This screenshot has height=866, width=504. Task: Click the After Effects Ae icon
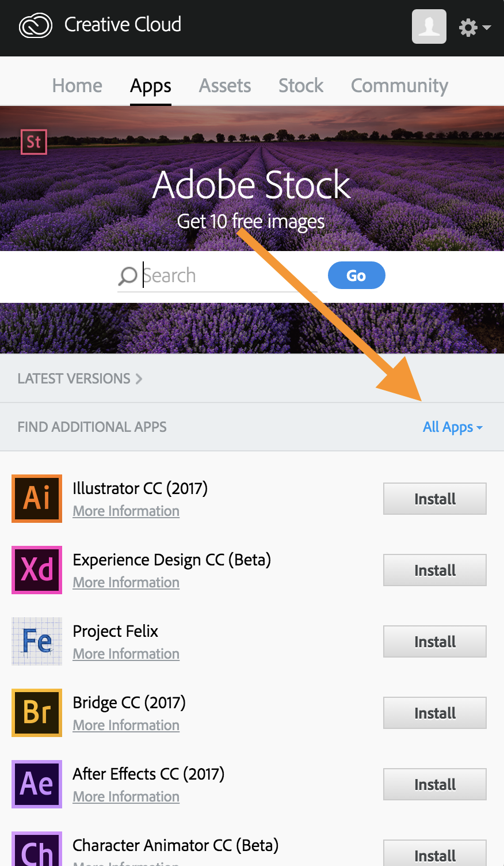pos(37,784)
